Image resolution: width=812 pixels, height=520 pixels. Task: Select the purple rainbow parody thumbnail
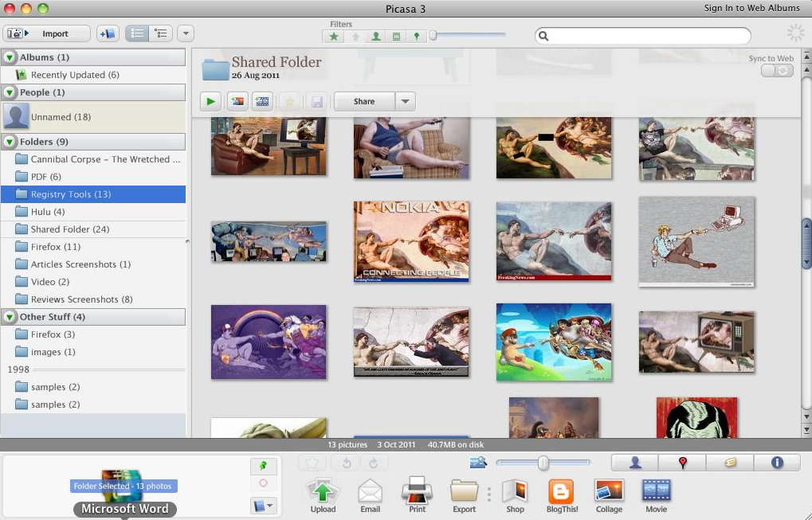pyautogui.click(x=269, y=342)
